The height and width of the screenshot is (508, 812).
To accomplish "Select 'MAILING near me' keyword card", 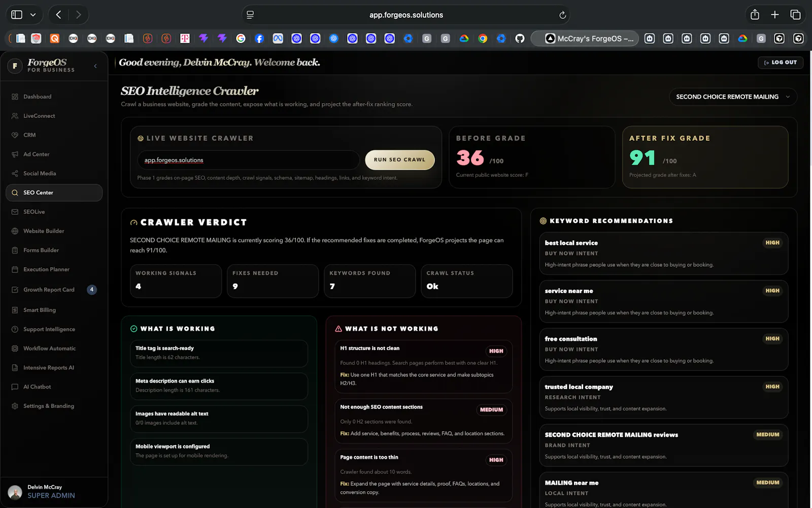I will point(664,490).
